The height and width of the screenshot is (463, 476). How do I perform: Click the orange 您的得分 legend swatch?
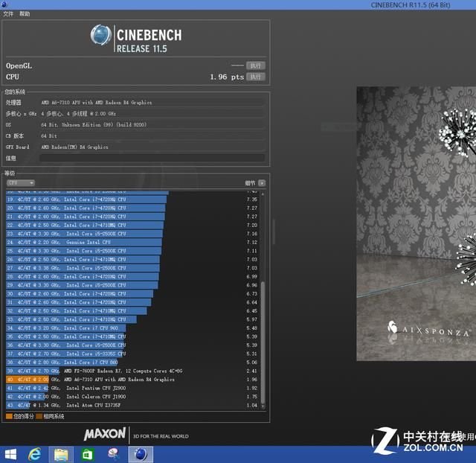pos(9,416)
